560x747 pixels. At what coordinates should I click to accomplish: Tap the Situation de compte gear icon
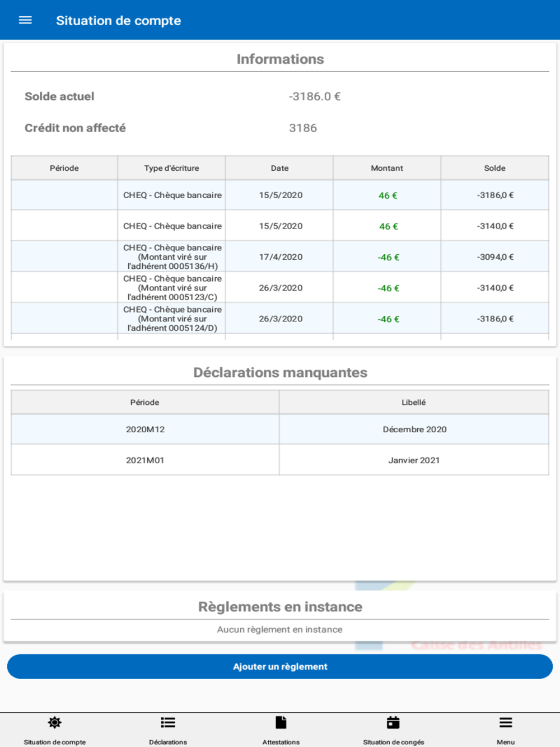coord(54,722)
